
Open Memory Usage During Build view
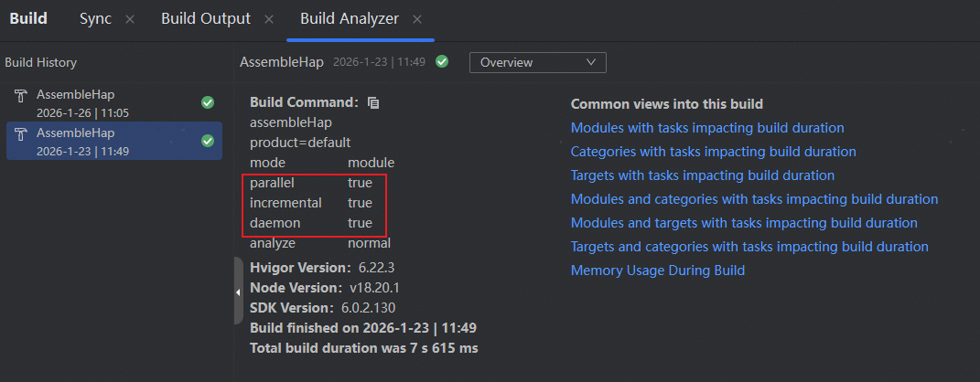click(x=657, y=271)
